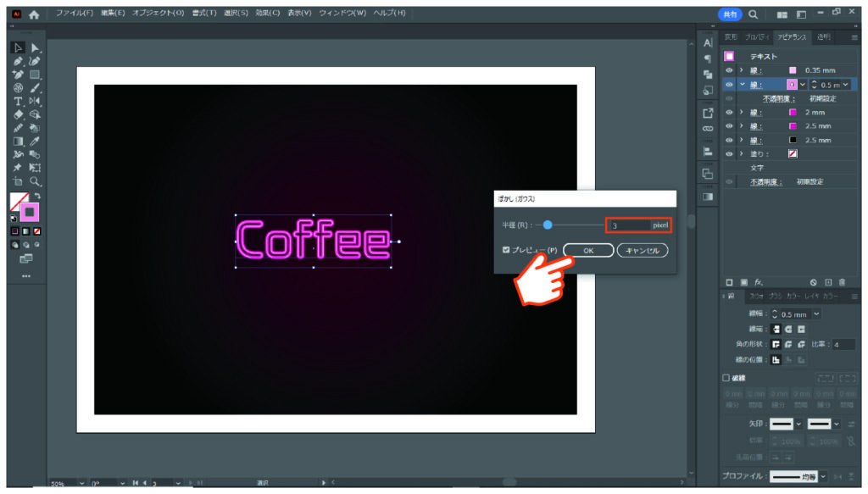Click the 共有 share button
The image size is (868, 494).
click(x=730, y=14)
